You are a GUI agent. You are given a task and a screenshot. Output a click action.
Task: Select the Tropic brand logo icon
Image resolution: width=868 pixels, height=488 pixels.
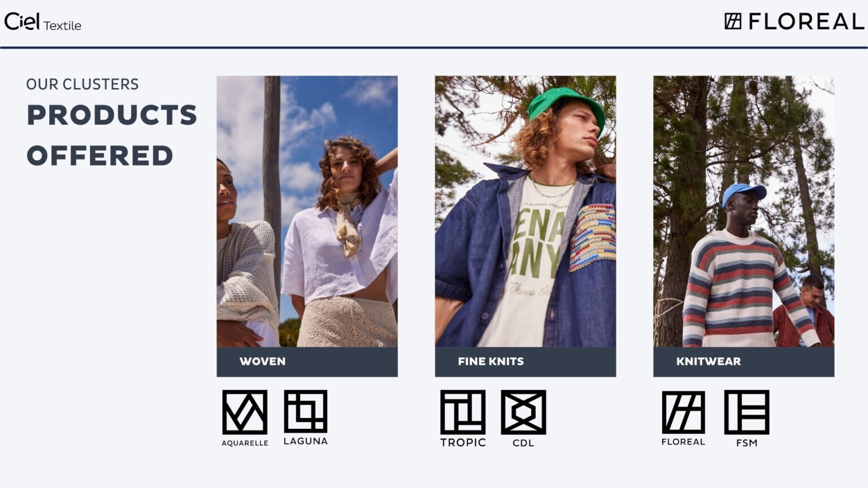pos(463,412)
